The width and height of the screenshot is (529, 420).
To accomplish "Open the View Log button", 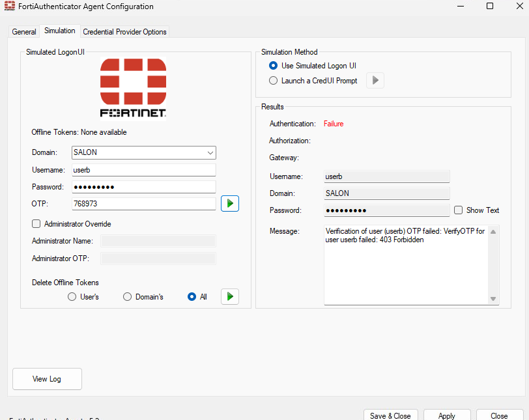I will tap(47, 379).
